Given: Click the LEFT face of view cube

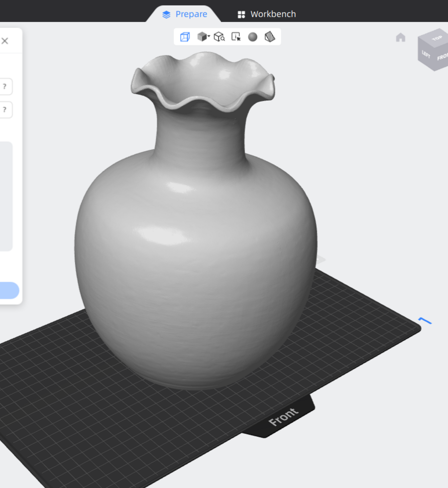Looking at the screenshot, I should click(426, 54).
